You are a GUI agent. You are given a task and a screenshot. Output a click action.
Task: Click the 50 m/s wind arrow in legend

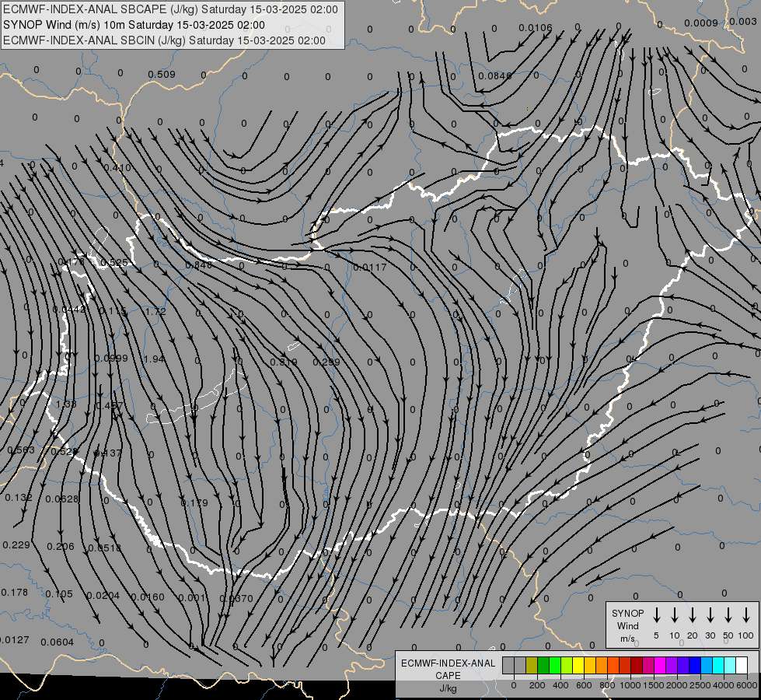tap(728, 614)
